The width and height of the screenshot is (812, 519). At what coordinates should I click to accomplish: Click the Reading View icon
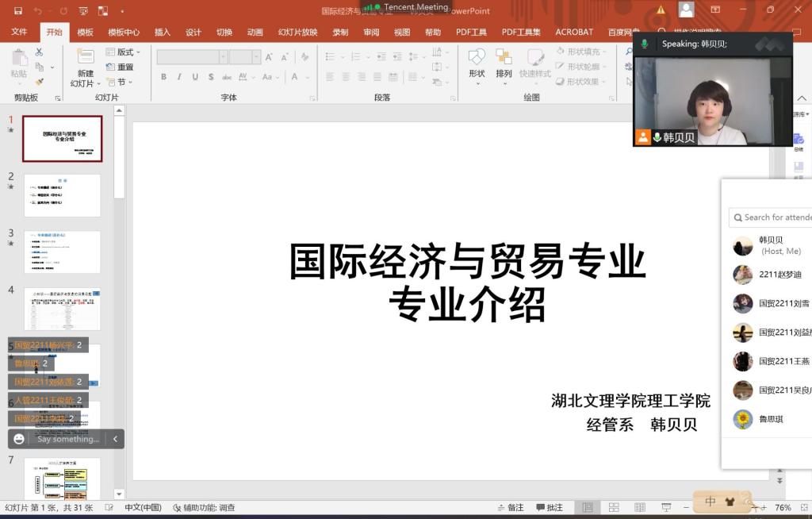click(641, 507)
